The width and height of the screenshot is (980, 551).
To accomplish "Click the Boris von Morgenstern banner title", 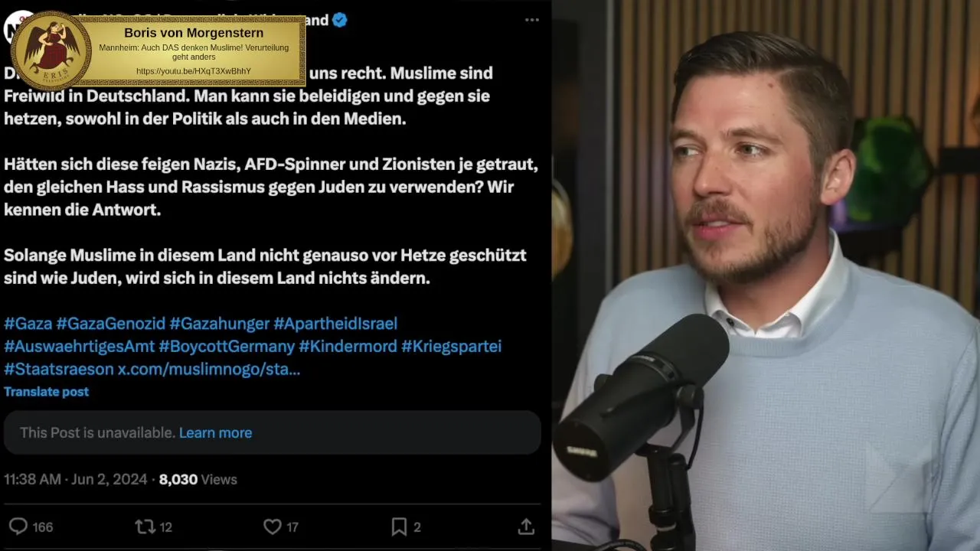I will click(194, 33).
